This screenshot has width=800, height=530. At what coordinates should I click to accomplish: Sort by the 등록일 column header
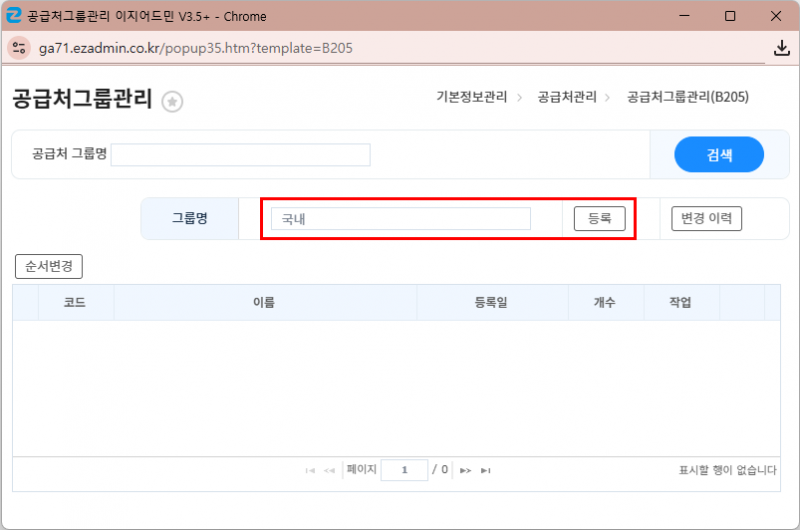click(491, 302)
